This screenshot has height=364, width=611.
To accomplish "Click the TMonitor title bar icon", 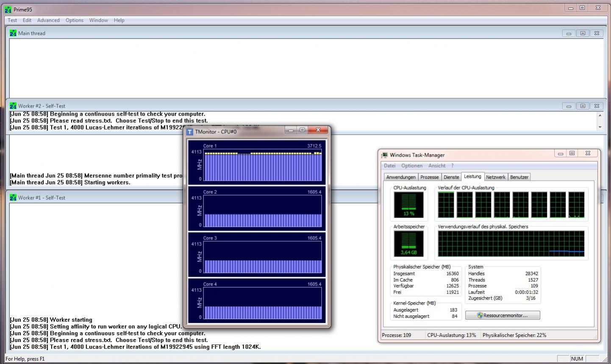I will 190,132.
